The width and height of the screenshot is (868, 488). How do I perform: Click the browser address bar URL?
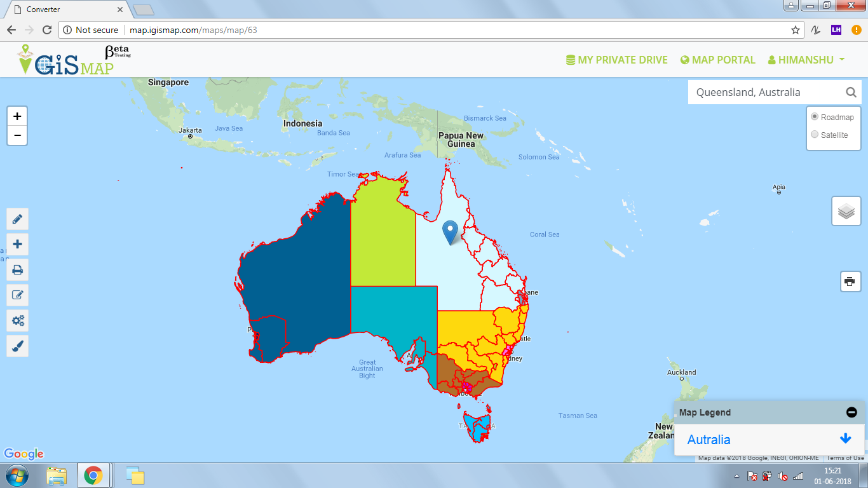click(193, 30)
